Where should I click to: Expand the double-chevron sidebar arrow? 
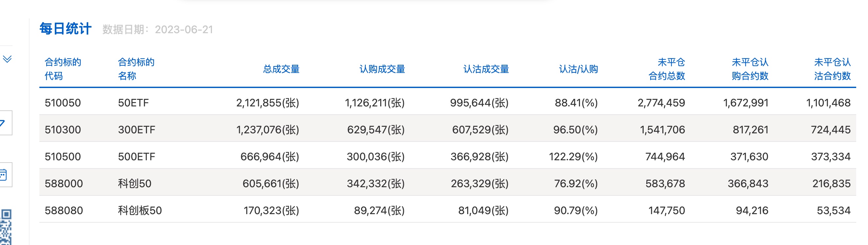click(x=7, y=59)
